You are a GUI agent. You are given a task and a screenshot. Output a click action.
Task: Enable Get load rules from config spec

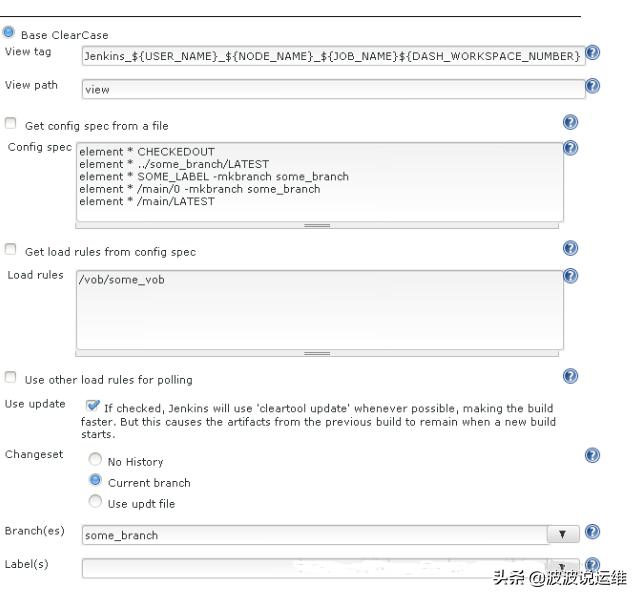11,250
